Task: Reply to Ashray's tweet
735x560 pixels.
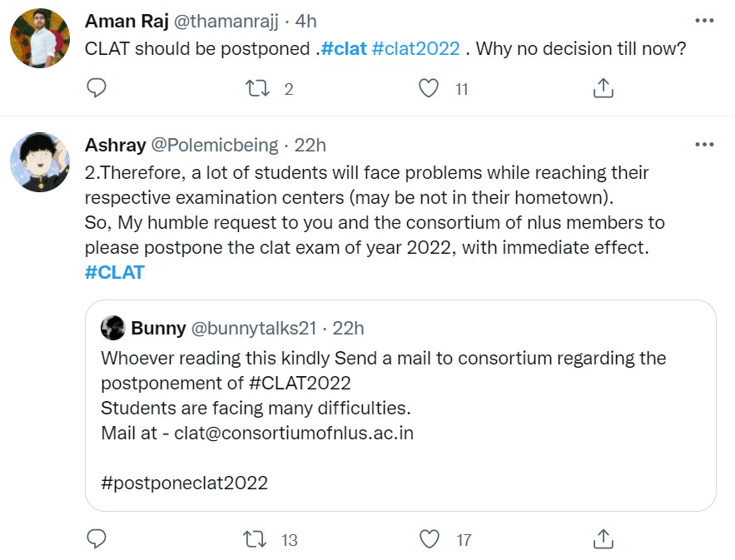Action: pyautogui.click(x=97, y=539)
